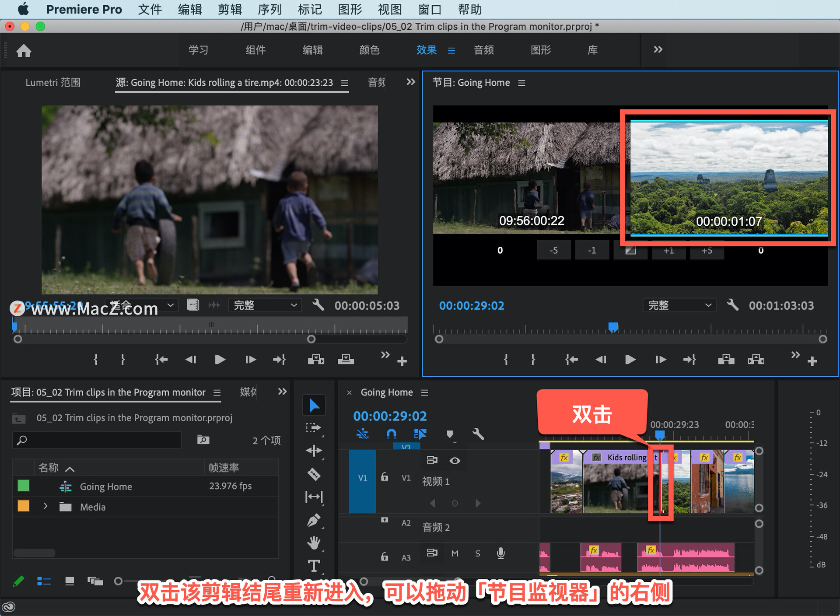Mute the A3 audio track
Screen dimensions: 840x616
click(455, 553)
